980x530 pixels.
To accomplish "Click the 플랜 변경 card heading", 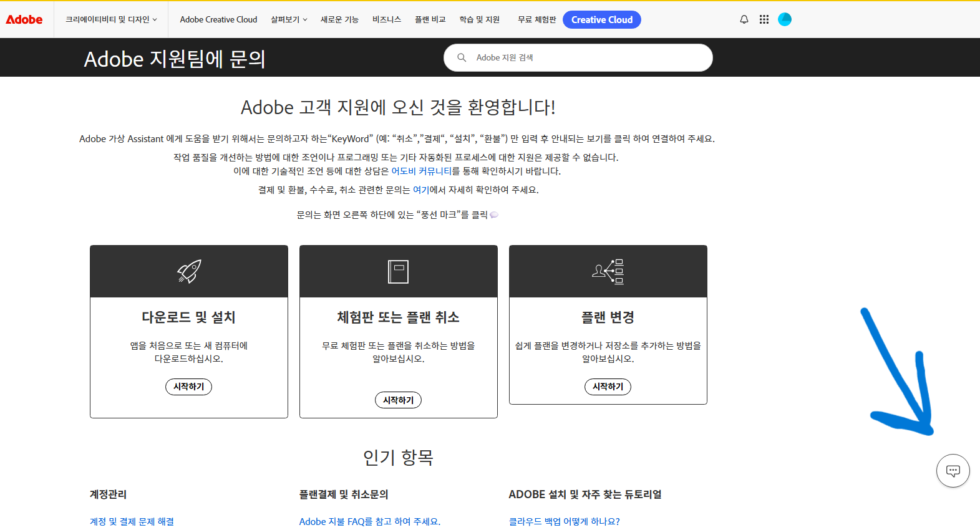I will (x=608, y=317).
